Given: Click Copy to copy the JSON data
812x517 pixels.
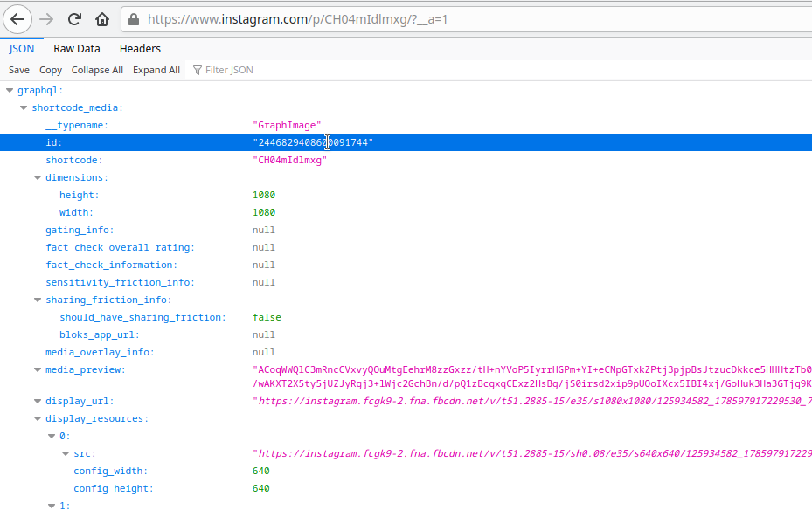Looking at the screenshot, I should pos(50,70).
